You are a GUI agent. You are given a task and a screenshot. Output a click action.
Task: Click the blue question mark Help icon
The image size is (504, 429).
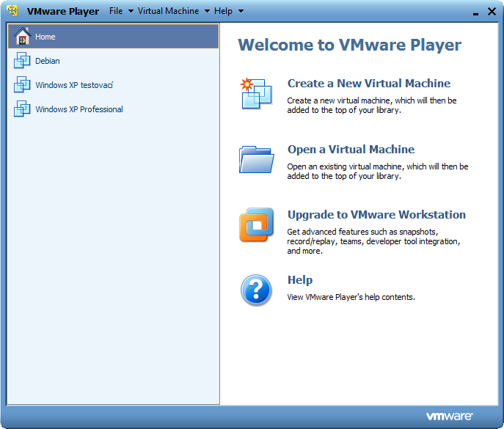click(x=256, y=290)
